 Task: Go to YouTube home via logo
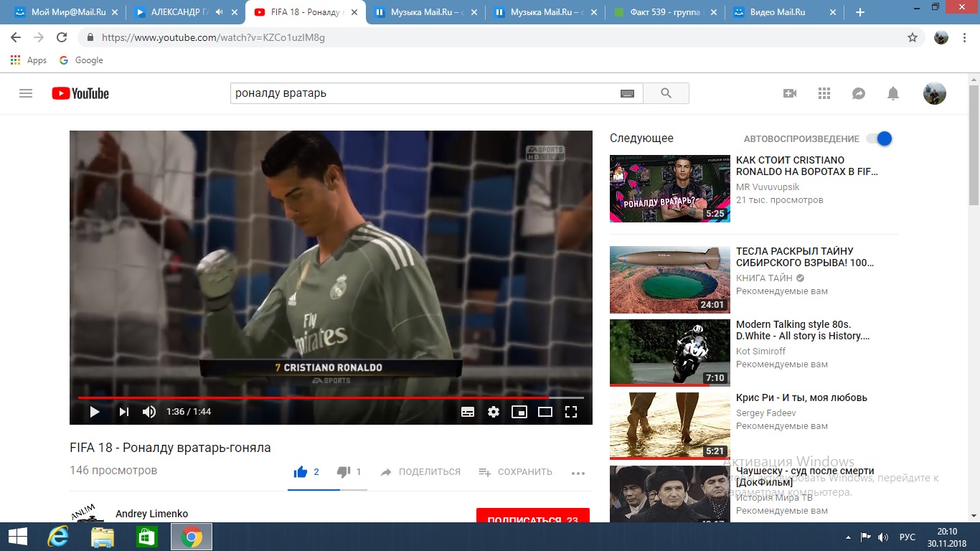pos(80,93)
